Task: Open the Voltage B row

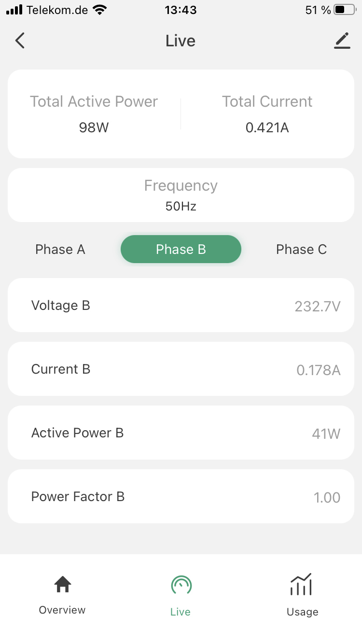Action: (181, 305)
